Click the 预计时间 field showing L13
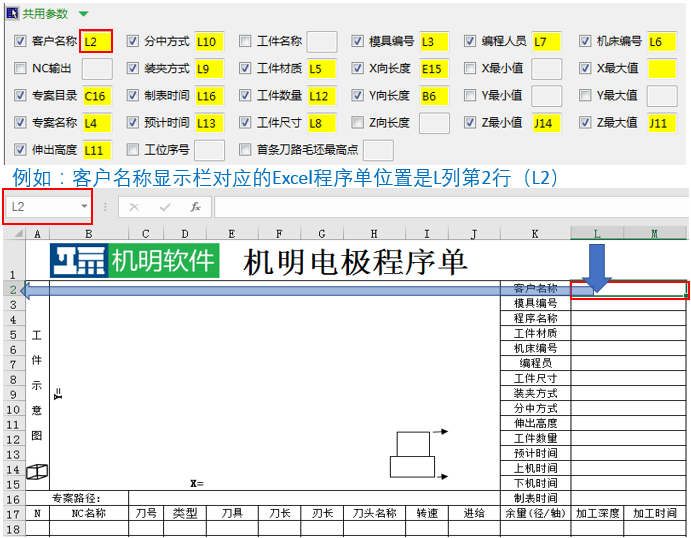Viewport: 691px width, 538px height. tap(209, 123)
